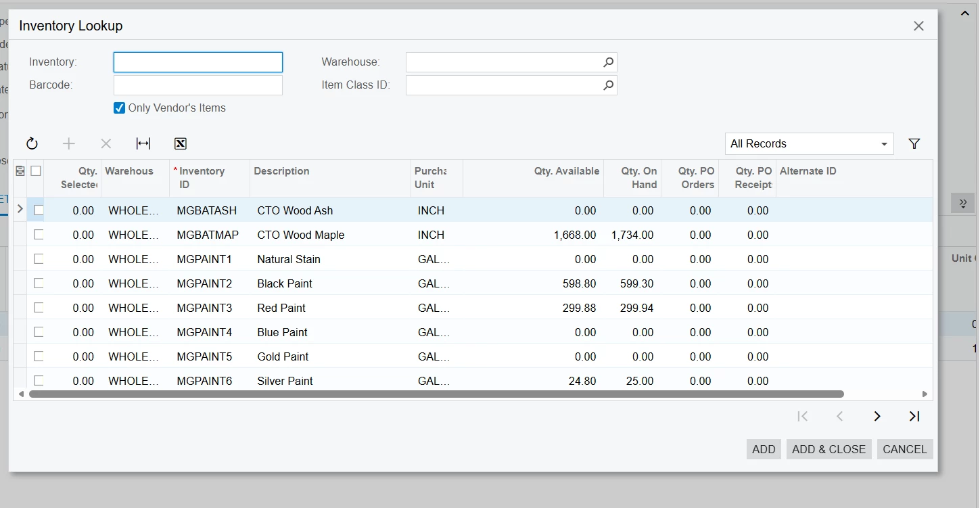Open the grid filter funnel icon

(914, 143)
